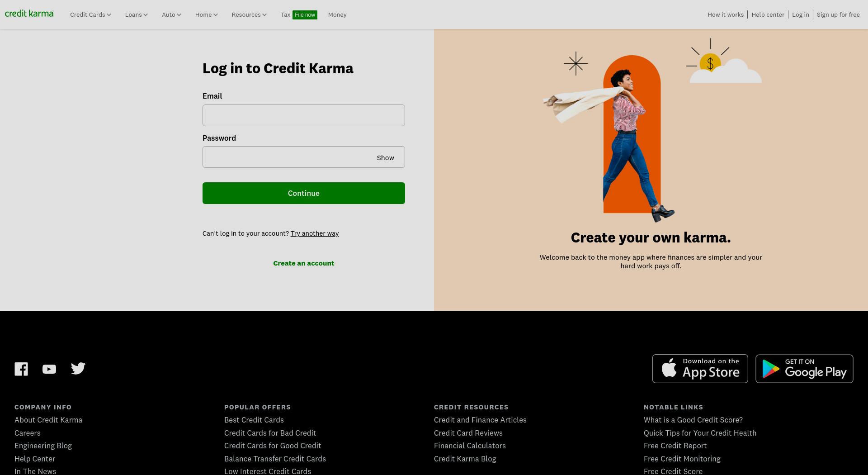Focus the Email input field
This screenshot has height=475, width=868.
[x=304, y=115]
